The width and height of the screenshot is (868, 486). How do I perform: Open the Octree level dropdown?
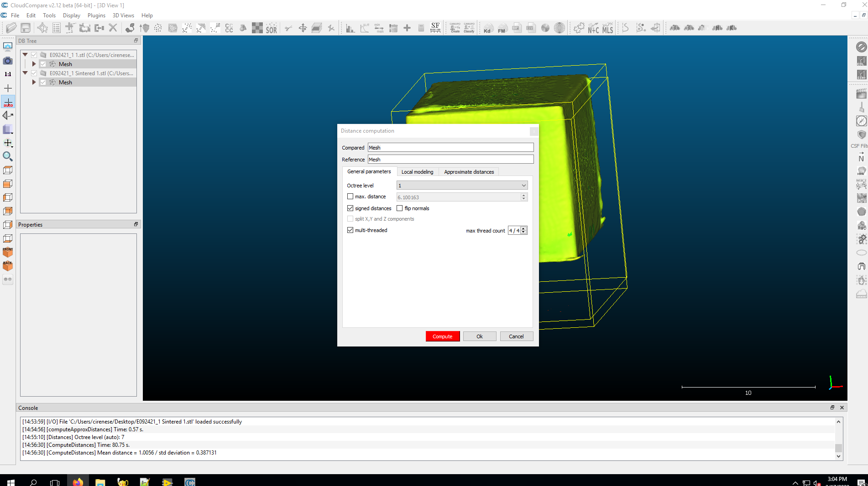click(462, 186)
